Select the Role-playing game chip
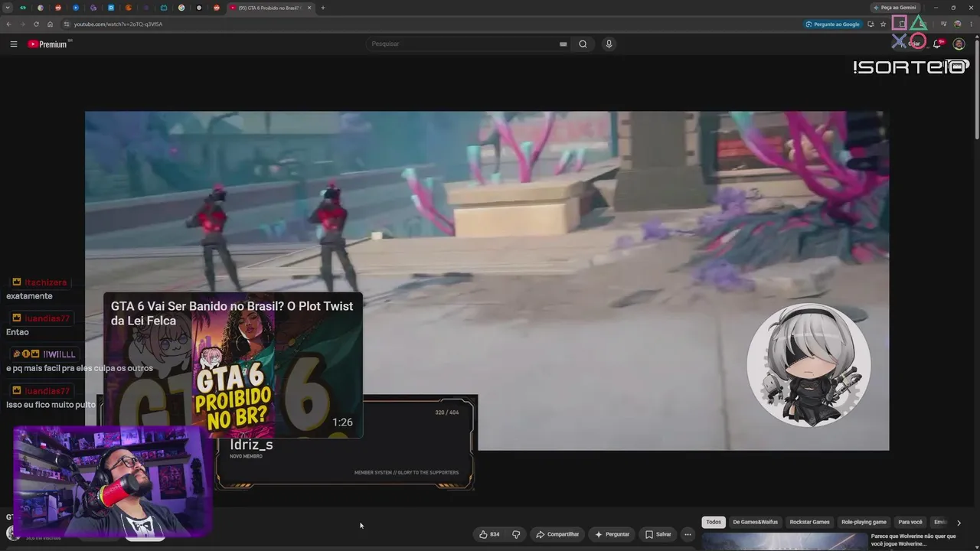Image resolution: width=980 pixels, height=551 pixels. tap(864, 522)
